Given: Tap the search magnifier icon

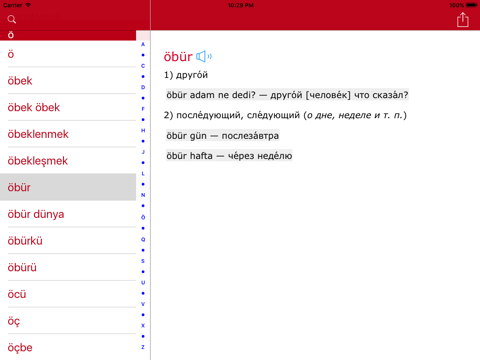Looking at the screenshot, I should pos(12,19).
